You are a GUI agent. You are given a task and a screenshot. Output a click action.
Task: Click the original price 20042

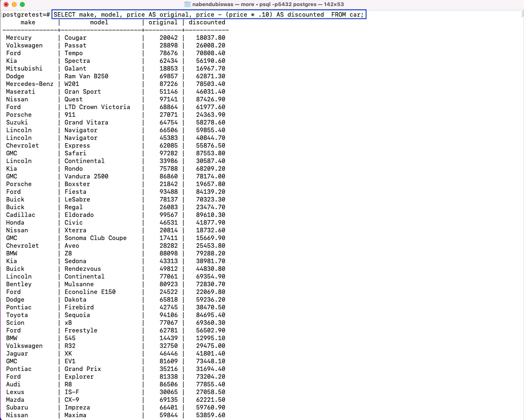(x=168, y=38)
